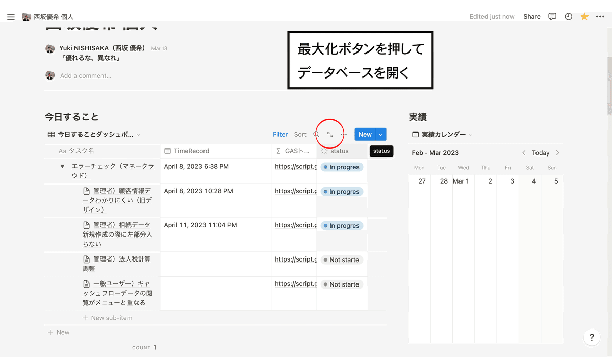
Task: Click Feb - Mar 2023 calendar label
Action: pyautogui.click(x=436, y=153)
